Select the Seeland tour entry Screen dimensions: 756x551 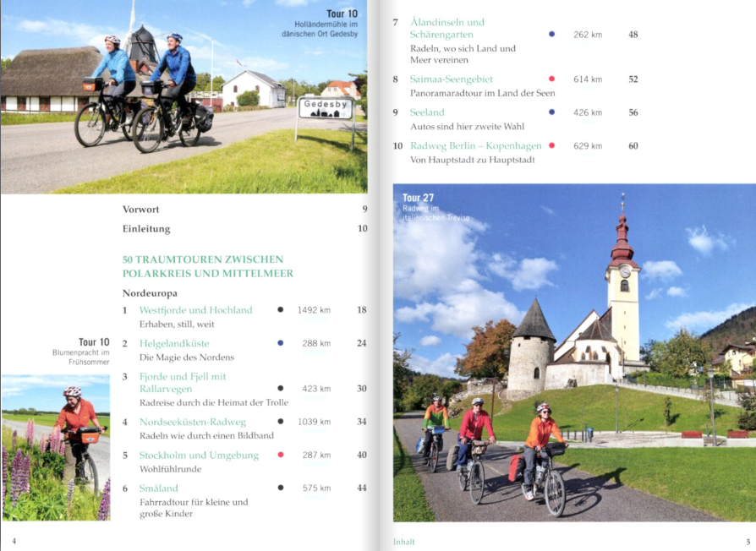427,112
